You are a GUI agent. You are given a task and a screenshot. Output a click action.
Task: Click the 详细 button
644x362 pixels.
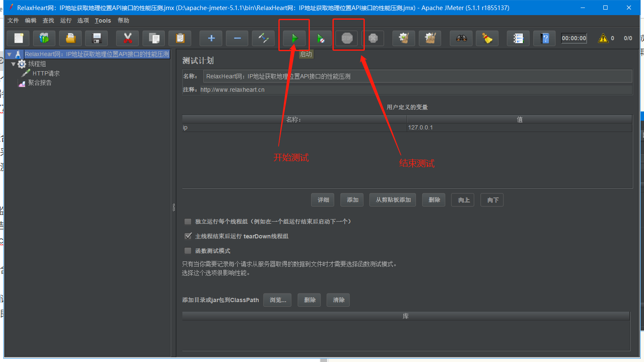click(323, 200)
